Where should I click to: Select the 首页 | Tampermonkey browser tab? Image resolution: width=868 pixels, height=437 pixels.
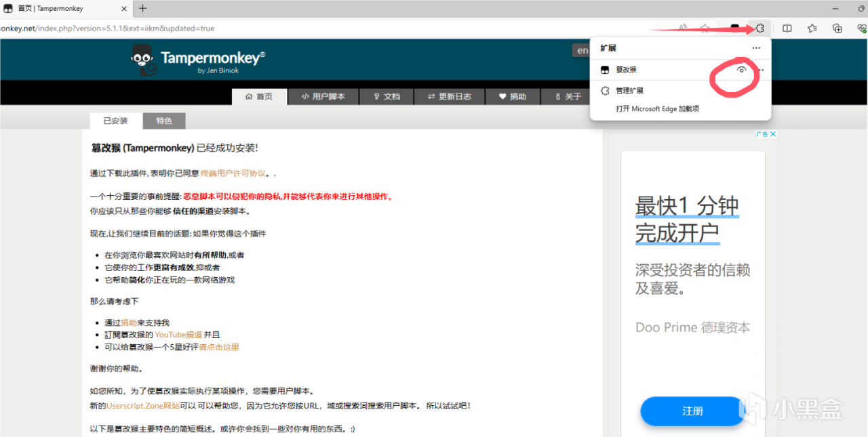(65, 9)
